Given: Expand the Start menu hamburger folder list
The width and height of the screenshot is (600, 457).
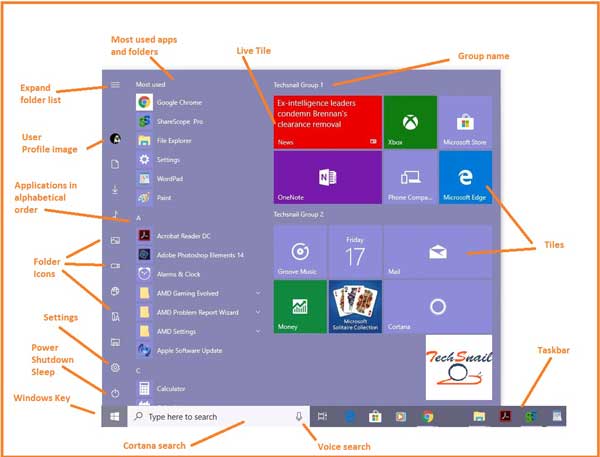Looking at the screenshot, I should click(115, 85).
